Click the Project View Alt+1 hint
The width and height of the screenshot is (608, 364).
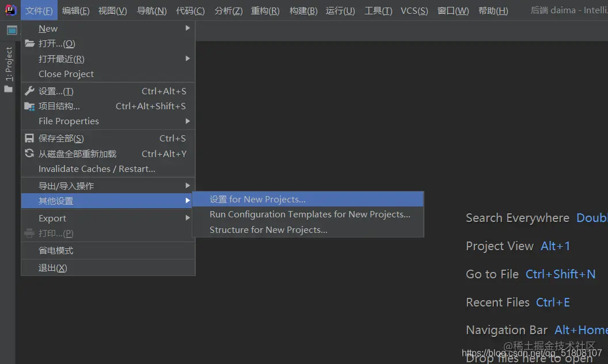coord(518,246)
